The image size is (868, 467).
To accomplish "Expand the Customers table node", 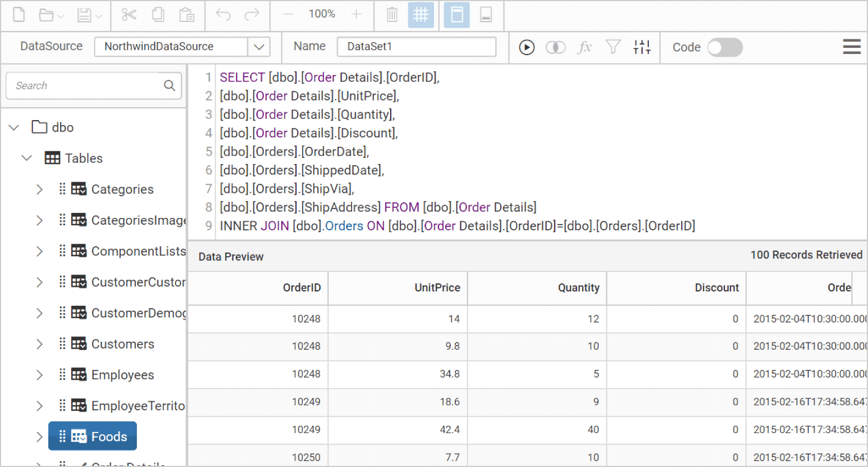I will (40, 344).
